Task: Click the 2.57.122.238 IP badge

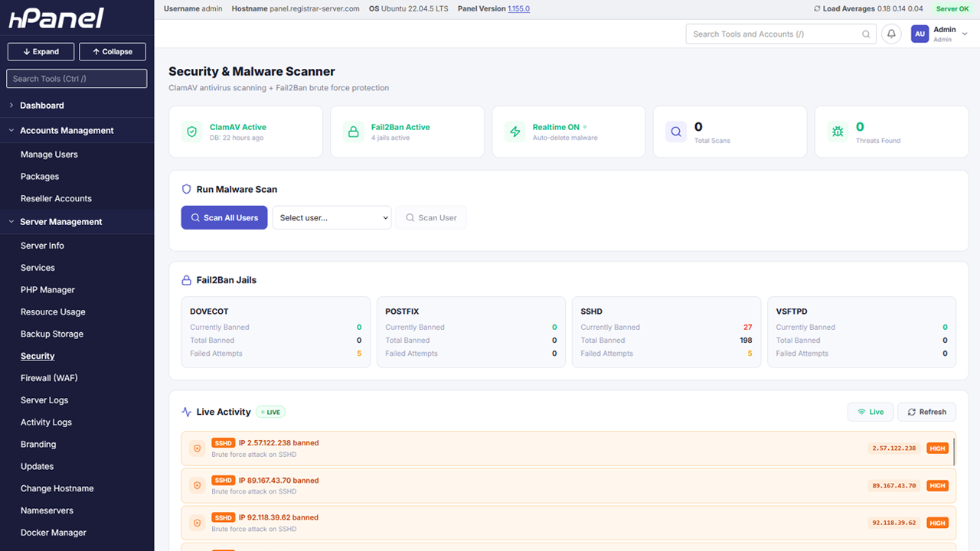Action: [x=894, y=448]
